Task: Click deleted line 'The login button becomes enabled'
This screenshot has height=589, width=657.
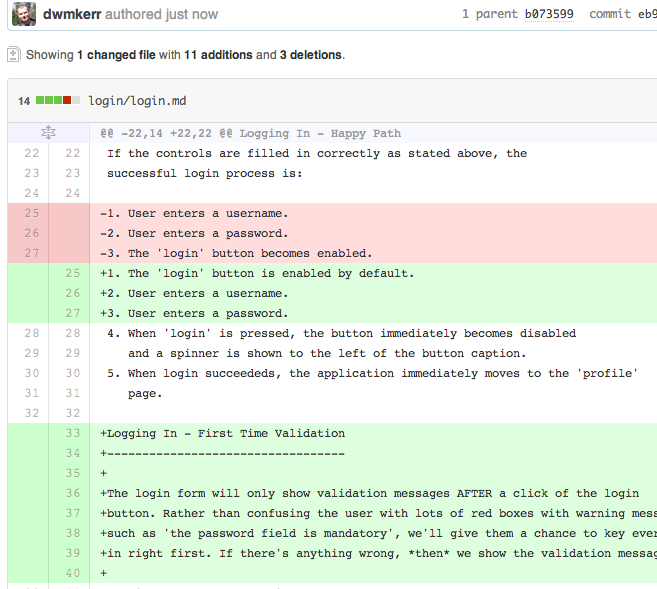Action: [x=236, y=253]
